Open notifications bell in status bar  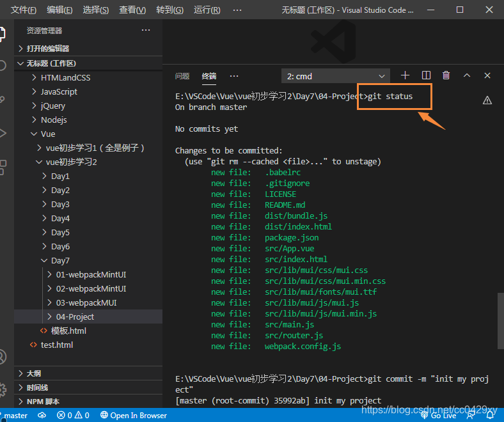pos(490,416)
